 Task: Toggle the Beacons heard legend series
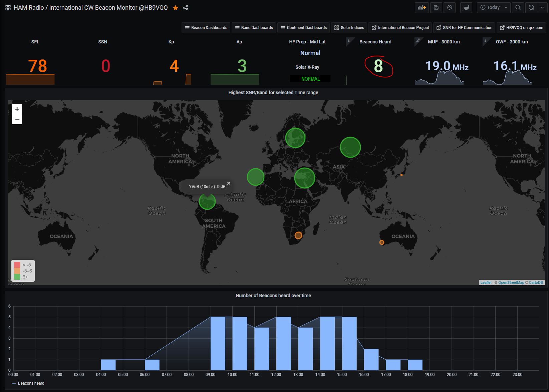pyautogui.click(x=31, y=383)
